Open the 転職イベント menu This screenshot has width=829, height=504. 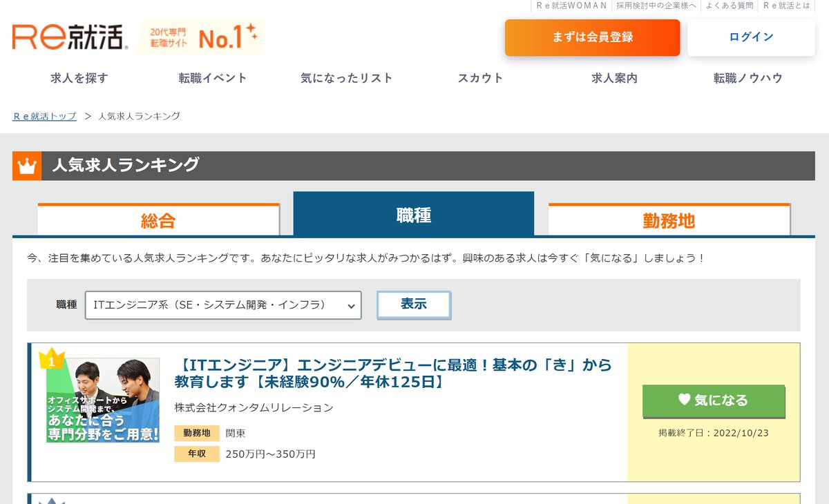(x=213, y=78)
